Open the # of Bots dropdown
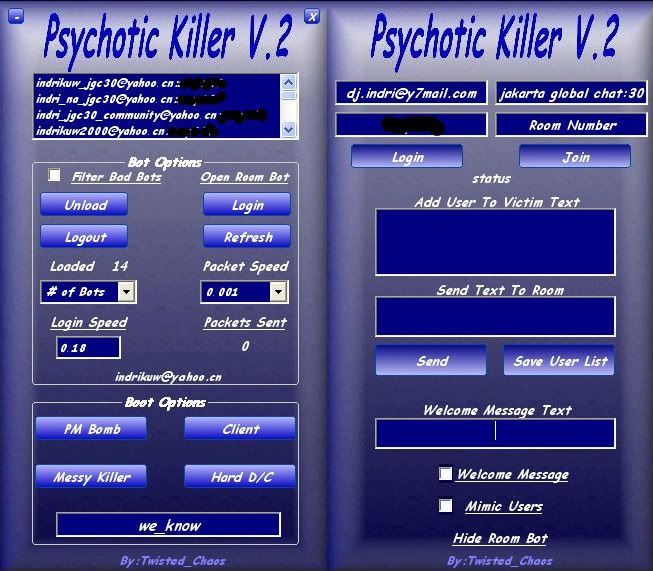Viewport: 653px width, 571px height. 126,292
